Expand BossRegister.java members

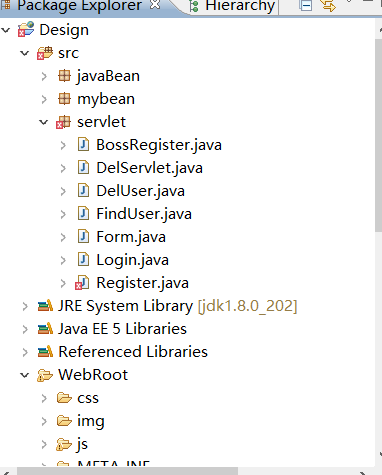click(63, 145)
